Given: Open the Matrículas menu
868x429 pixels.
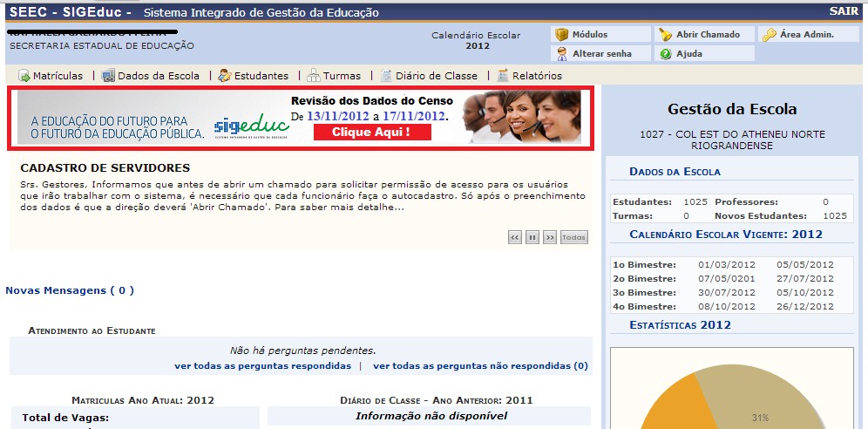Looking at the screenshot, I should (58, 76).
